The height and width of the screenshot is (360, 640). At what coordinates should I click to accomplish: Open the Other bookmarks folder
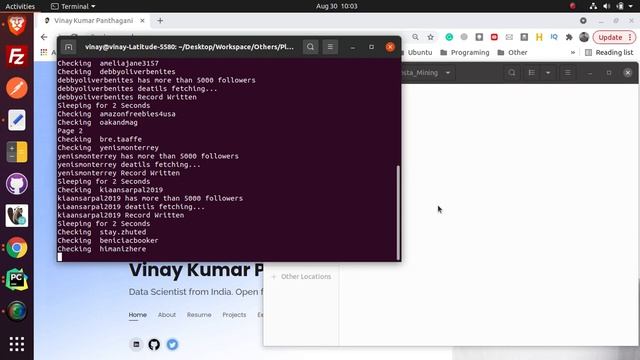click(x=513, y=52)
